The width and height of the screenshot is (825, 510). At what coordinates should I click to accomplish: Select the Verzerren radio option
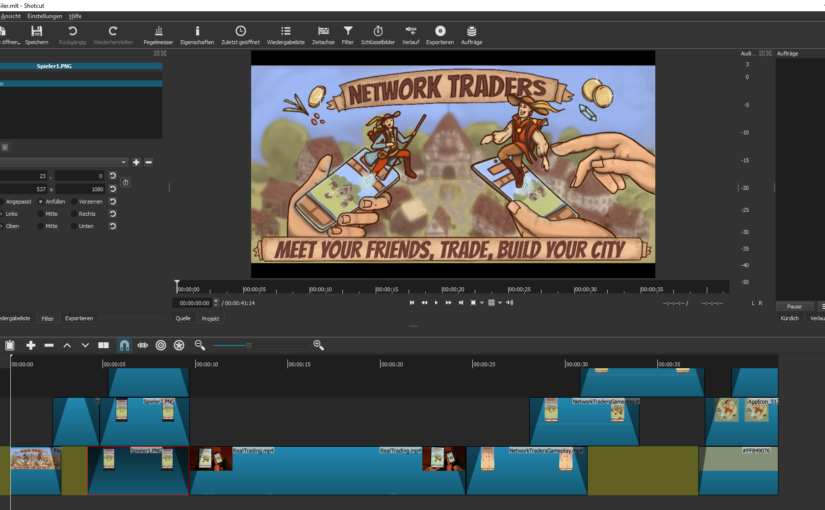(87, 202)
